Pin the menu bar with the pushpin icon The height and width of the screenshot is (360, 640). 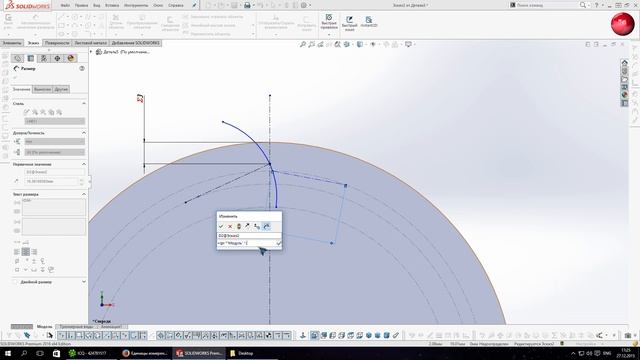194,5
